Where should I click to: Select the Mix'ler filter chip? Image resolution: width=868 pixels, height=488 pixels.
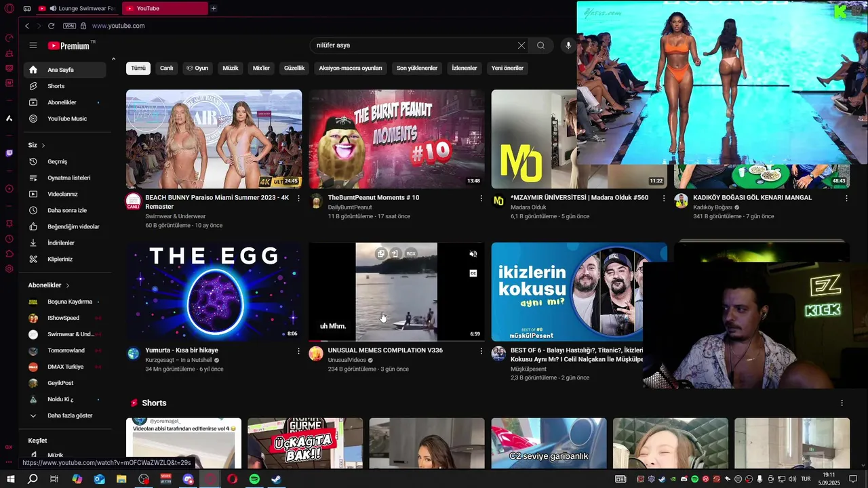pos(261,68)
